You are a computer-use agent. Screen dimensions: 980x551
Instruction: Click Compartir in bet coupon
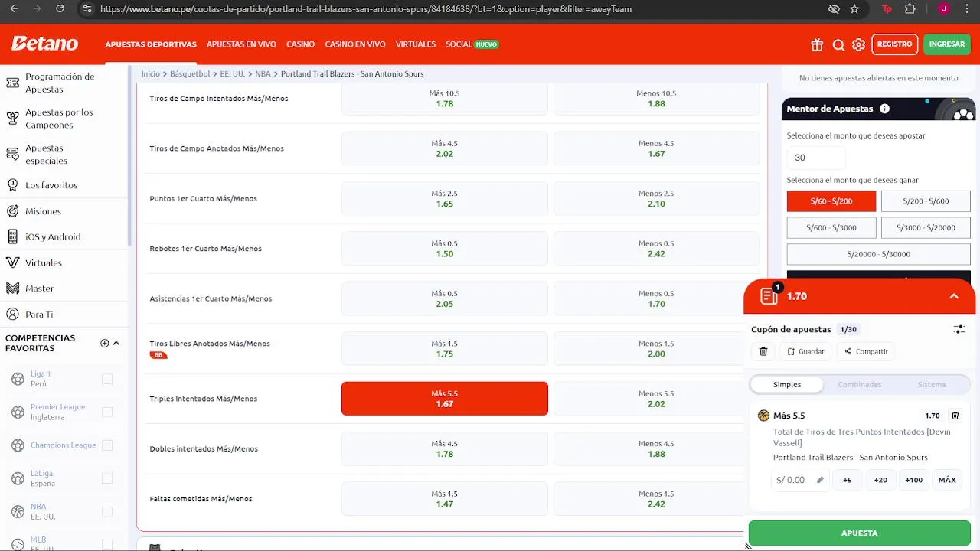(x=866, y=351)
